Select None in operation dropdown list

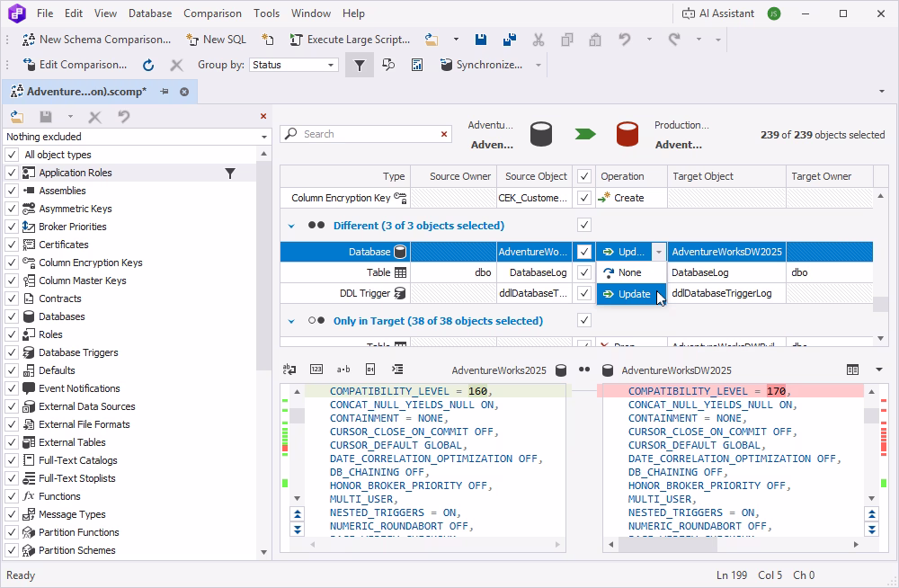[x=631, y=273]
